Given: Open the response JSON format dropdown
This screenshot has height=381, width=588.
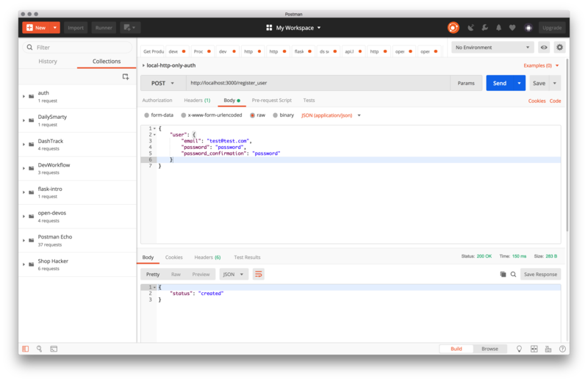Looking at the screenshot, I should [x=233, y=275].
